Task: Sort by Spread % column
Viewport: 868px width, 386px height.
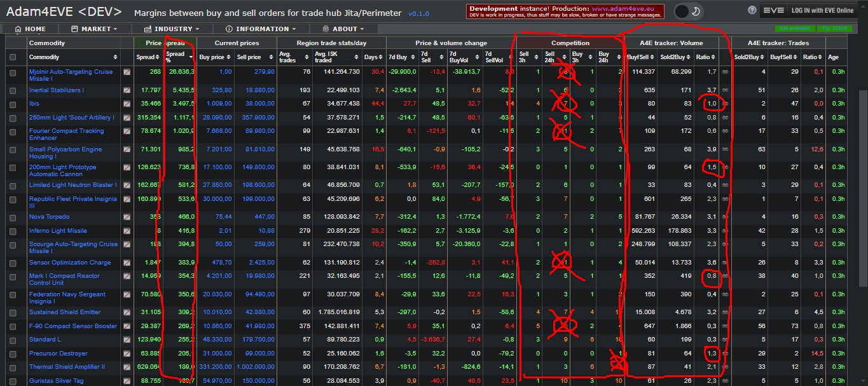Action: 179,57
